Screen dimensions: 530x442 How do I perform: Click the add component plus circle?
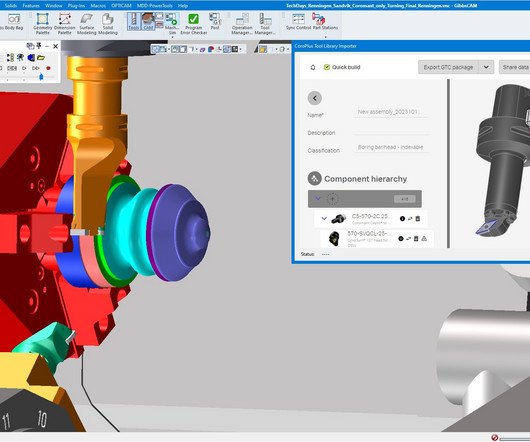coord(333,199)
